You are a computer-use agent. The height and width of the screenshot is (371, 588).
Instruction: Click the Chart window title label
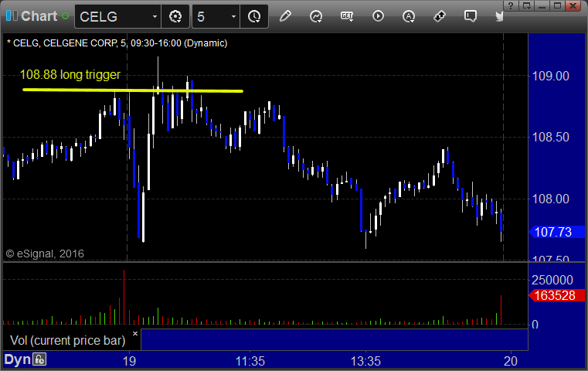click(39, 15)
